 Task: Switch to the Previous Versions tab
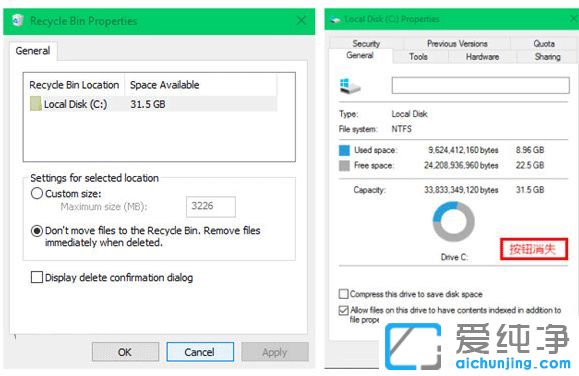(x=457, y=44)
